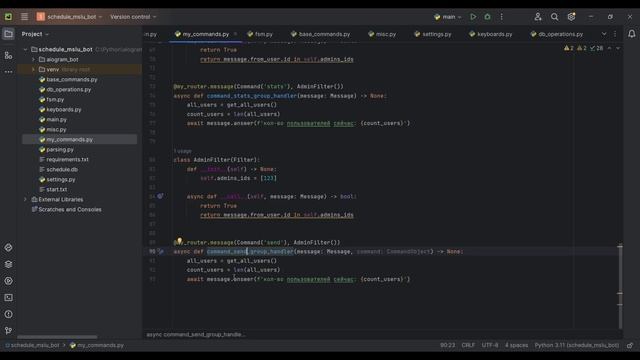640x360 pixels.
Task: Open the Project tool window icon
Action: tap(8, 34)
